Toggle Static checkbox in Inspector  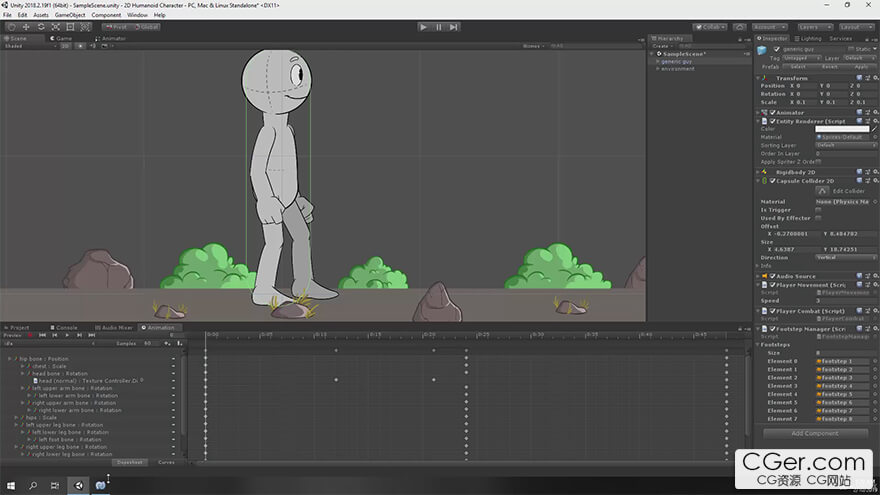point(851,49)
